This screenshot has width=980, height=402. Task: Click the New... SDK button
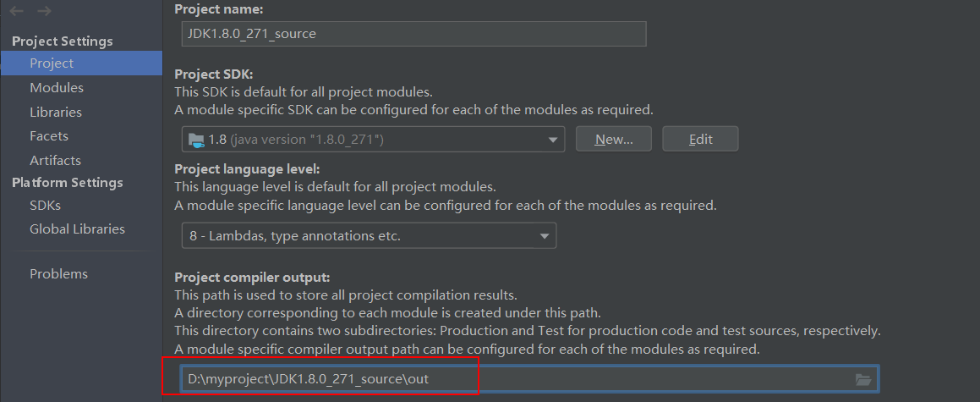(614, 139)
